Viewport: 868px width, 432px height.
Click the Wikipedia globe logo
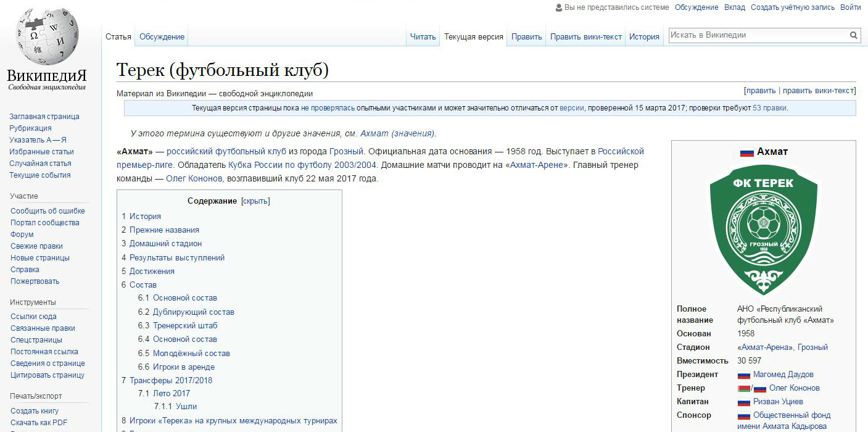(x=48, y=38)
